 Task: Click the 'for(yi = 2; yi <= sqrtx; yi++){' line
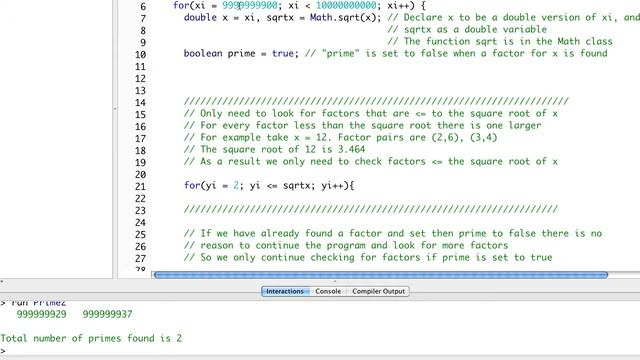pos(269,186)
